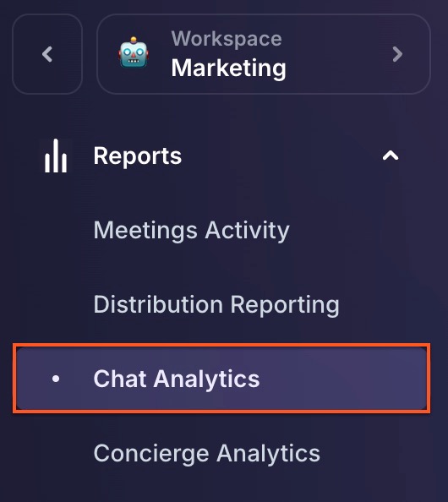Collapse Reports using the up caret

coord(391,156)
